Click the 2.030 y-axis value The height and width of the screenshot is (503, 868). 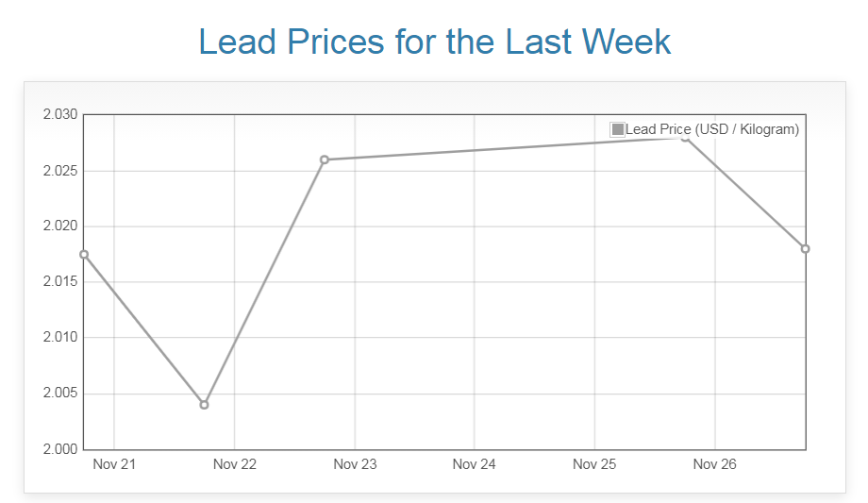[x=59, y=115]
